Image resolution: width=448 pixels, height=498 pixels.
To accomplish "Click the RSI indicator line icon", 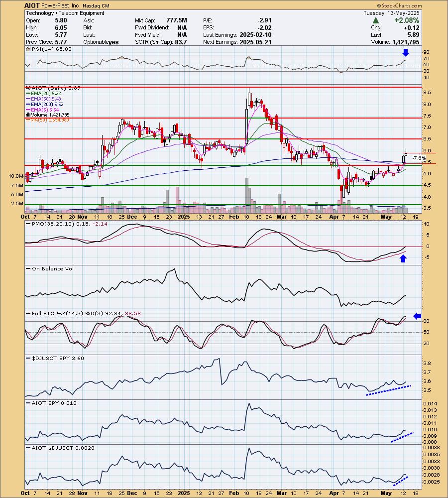I will [28, 49].
